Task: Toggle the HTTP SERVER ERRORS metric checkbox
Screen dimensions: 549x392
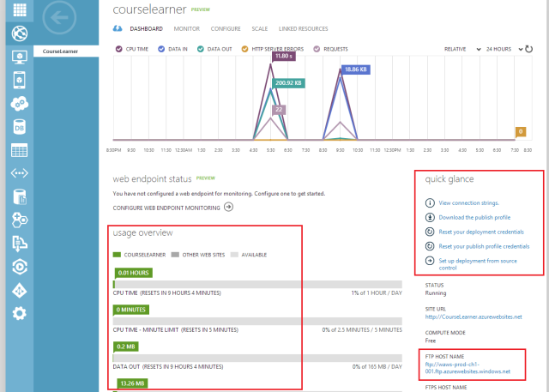Action: tap(244, 49)
